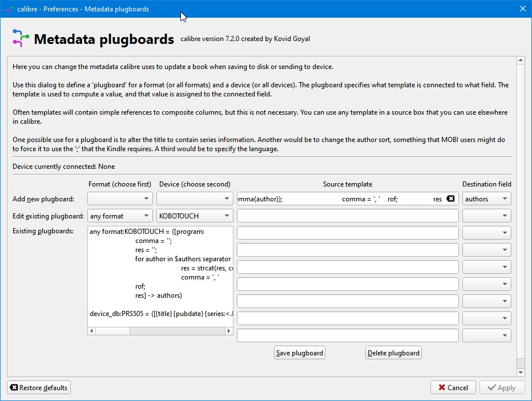Screen dimensions: 532x401
Task: Click the 'Add new plugboard:' label
Action: 43,199
